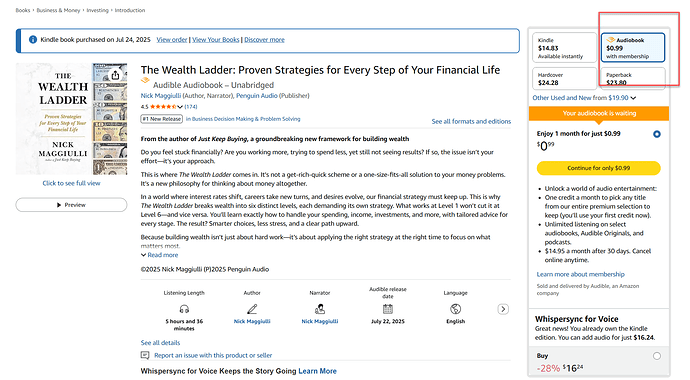Switch to the Hardcover format tab
This screenshot has width=690, height=380.
[x=564, y=78]
